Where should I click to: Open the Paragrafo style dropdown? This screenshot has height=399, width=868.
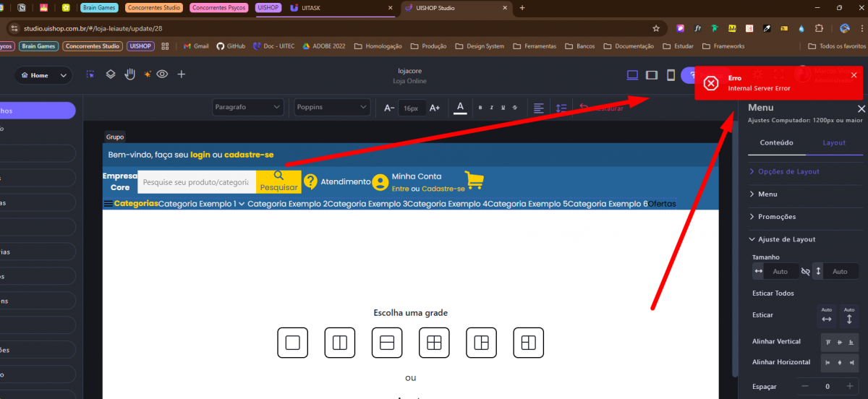[247, 107]
